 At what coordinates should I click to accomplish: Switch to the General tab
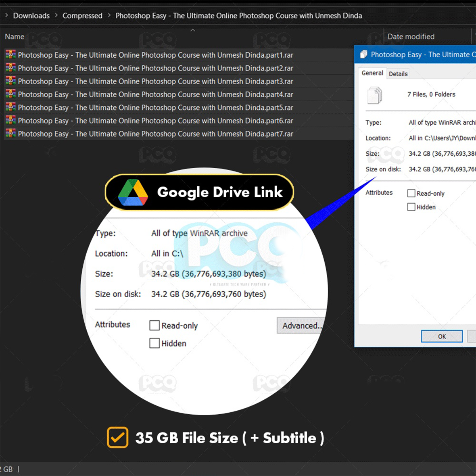coord(372,73)
